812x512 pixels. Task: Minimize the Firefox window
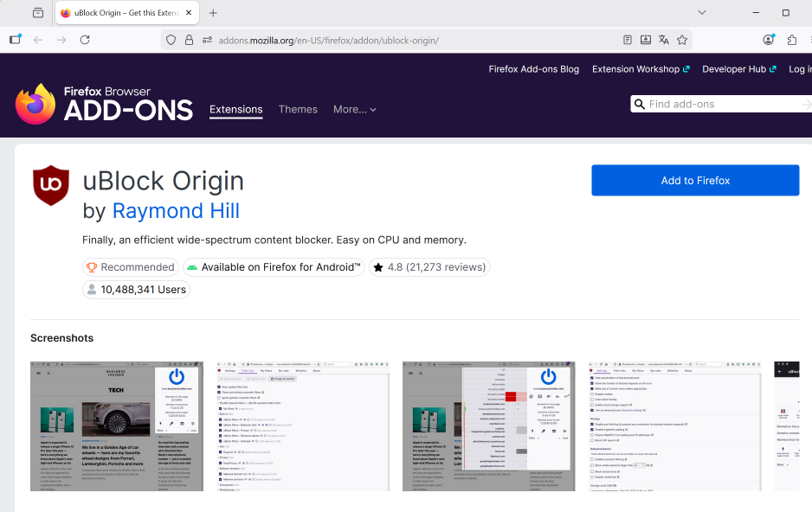coord(756,12)
